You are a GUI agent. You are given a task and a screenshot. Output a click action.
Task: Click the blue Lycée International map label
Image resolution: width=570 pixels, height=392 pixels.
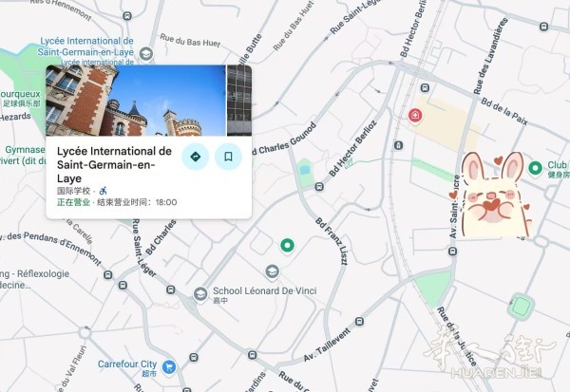[x=85, y=47]
